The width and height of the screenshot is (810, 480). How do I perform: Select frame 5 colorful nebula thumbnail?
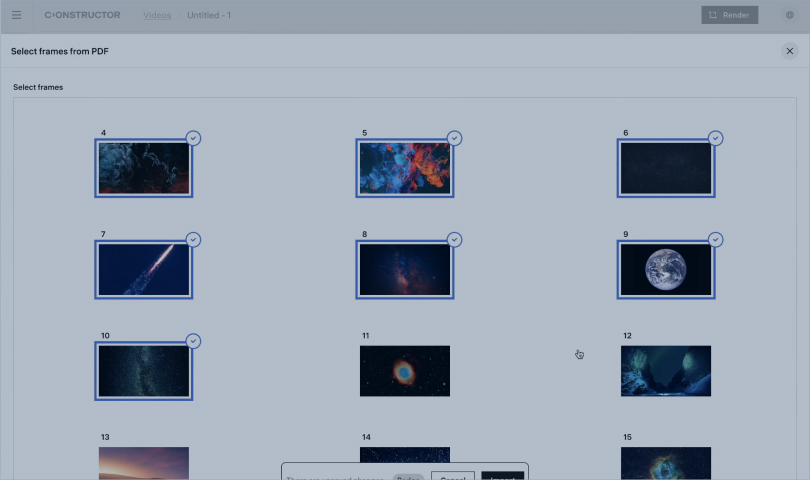click(404, 168)
